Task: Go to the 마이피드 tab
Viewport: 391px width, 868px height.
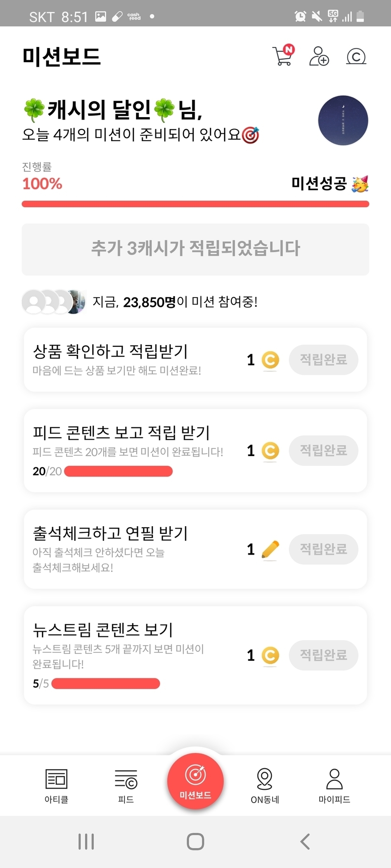Action: tap(334, 785)
